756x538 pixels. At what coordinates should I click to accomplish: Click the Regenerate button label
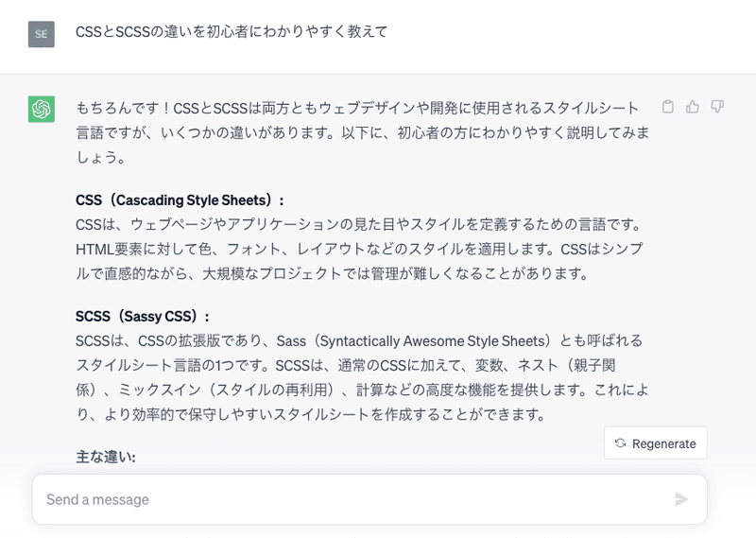664,443
